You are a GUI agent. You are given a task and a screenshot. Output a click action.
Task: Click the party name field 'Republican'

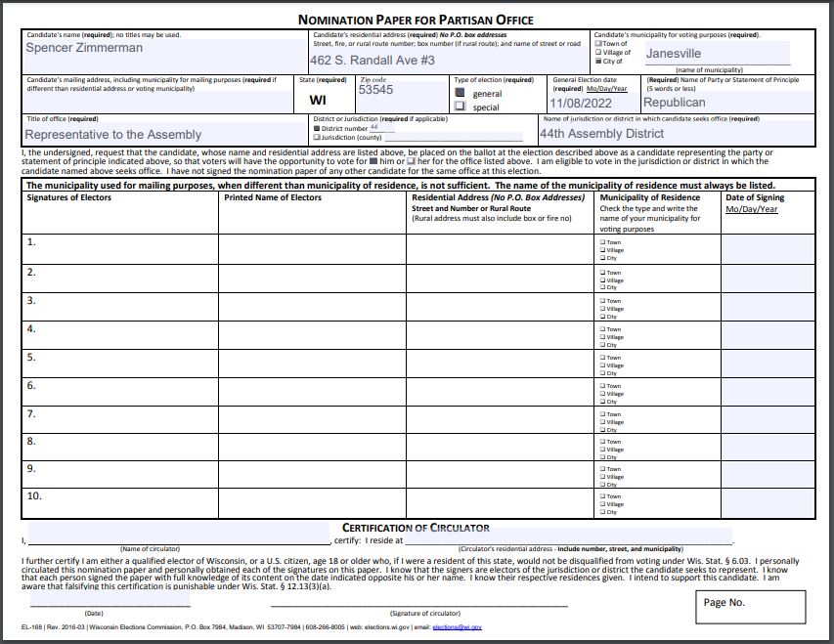[x=728, y=102]
